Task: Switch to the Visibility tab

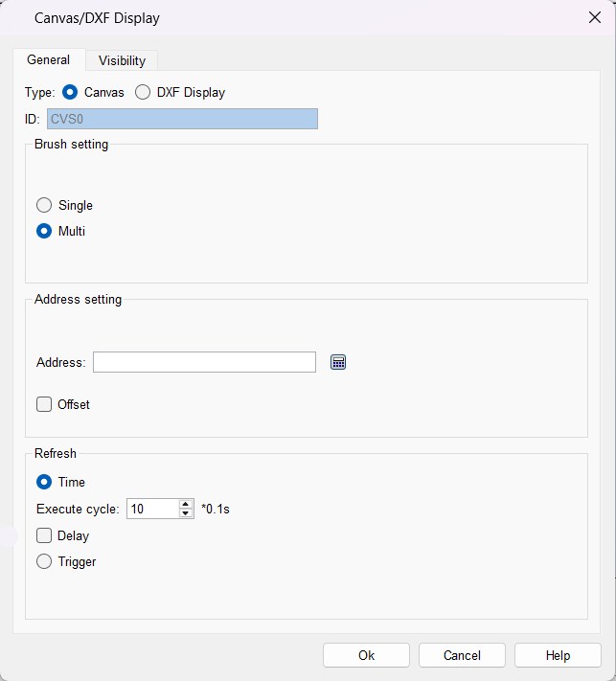Action: click(122, 60)
